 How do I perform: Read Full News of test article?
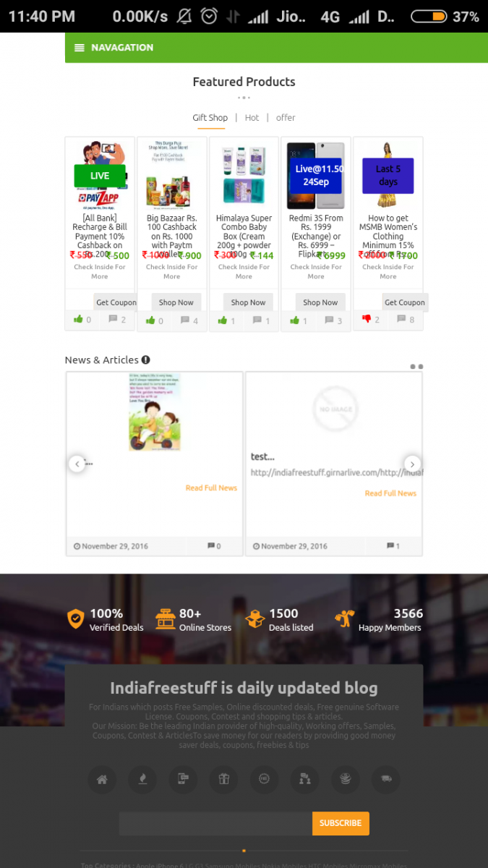pos(390,493)
